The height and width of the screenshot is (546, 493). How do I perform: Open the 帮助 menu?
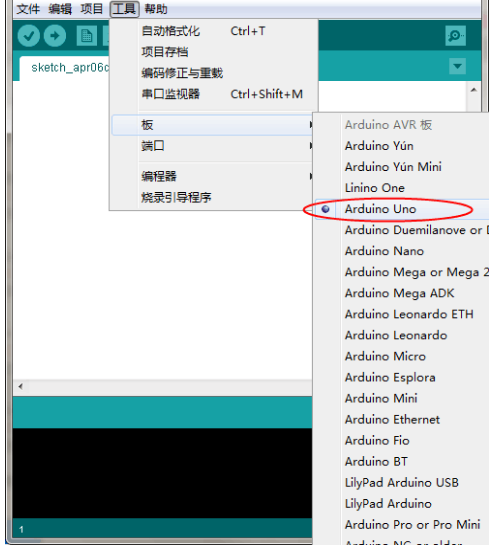coord(156,9)
